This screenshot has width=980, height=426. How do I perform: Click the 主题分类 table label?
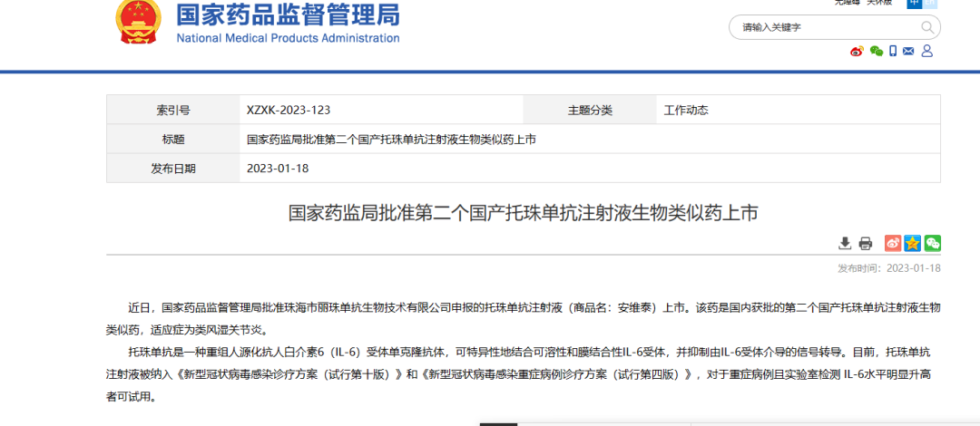(590, 111)
